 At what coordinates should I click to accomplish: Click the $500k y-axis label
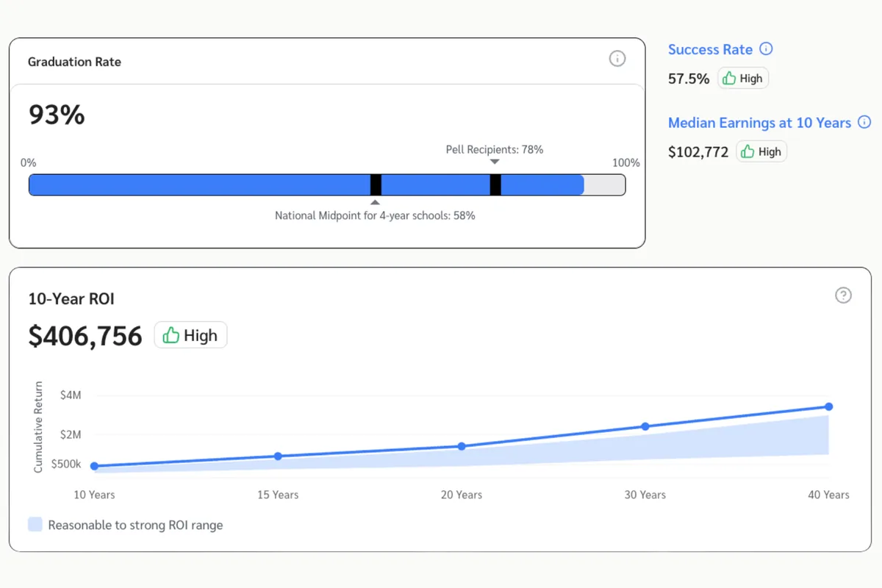click(66, 465)
